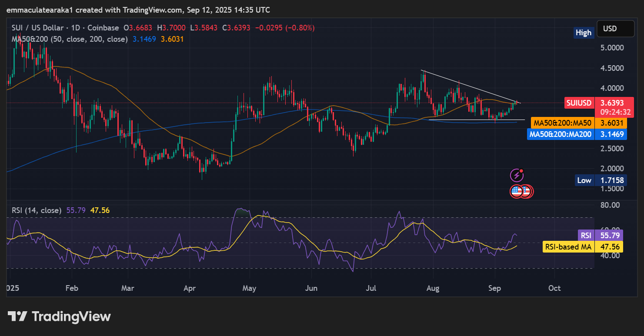The height and width of the screenshot is (336, 644).
Task: Click the Apr label on time axis
Action: pyautogui.click(x=190, y=288)
